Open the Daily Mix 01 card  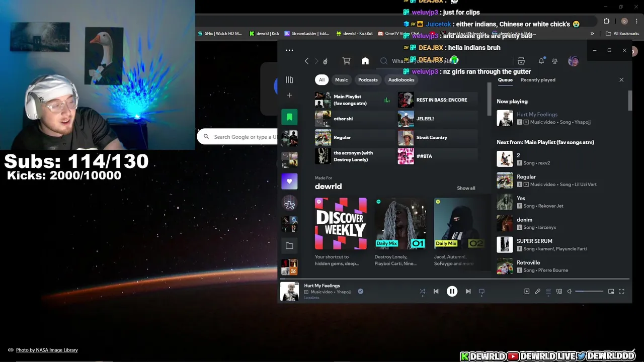pyautogui.click(x=400, y=232)
